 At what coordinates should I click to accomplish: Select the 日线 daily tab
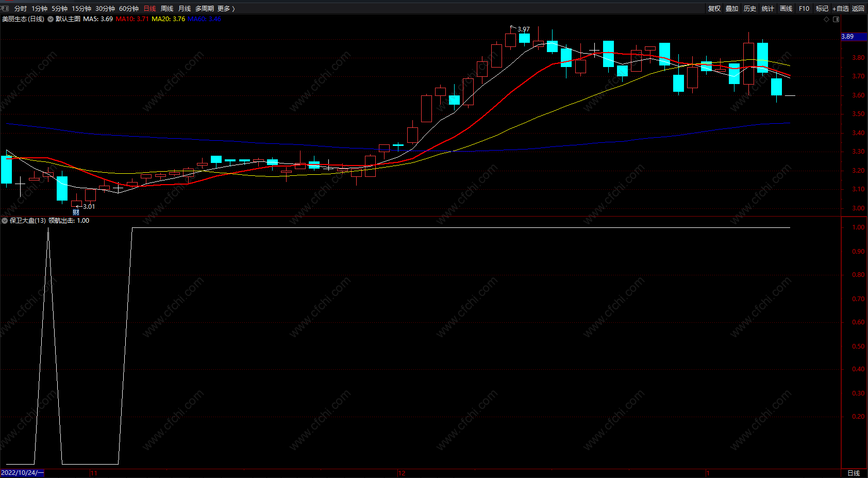click(149, 9)
